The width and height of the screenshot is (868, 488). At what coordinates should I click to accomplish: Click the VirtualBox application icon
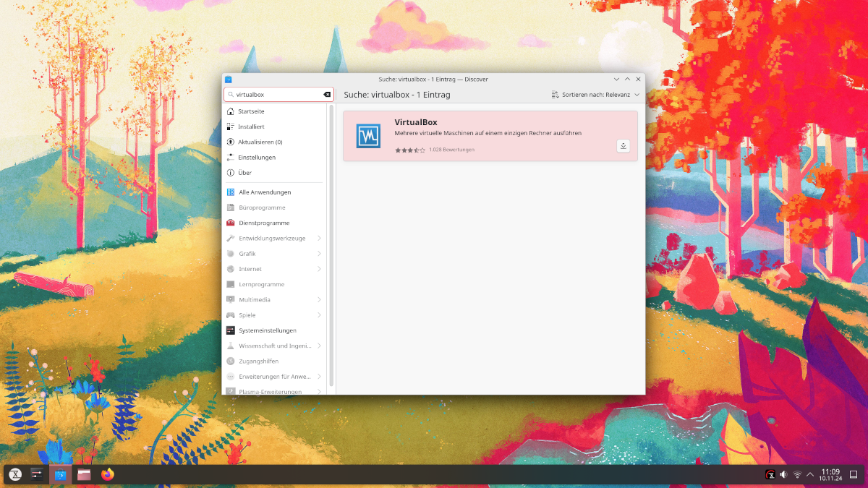click(368, 136)
